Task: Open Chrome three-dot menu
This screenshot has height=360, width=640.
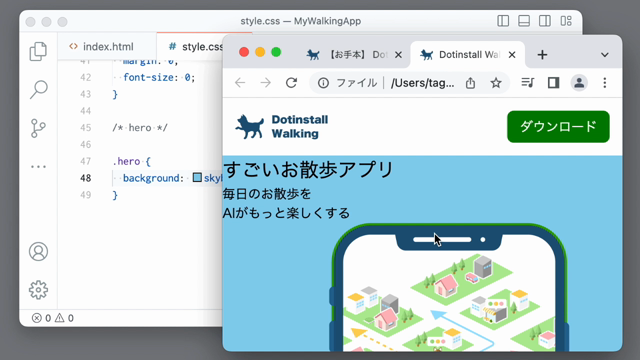Action: coord(604,83)
